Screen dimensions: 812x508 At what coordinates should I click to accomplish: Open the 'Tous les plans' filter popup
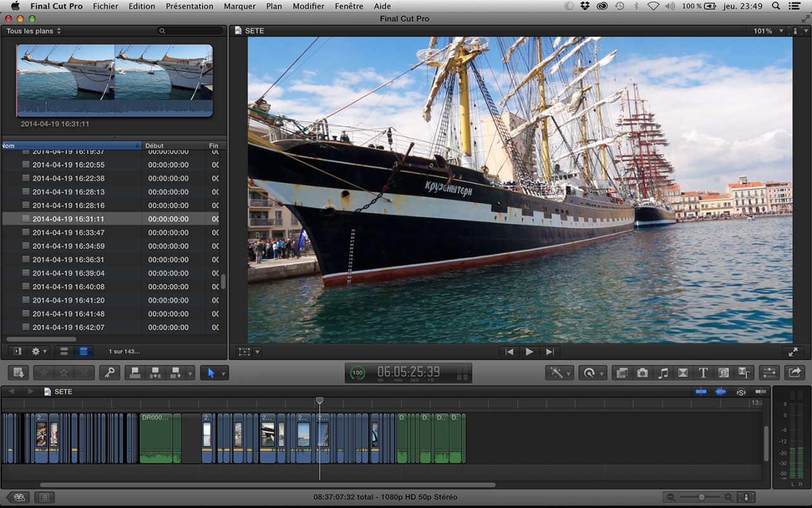34,31
